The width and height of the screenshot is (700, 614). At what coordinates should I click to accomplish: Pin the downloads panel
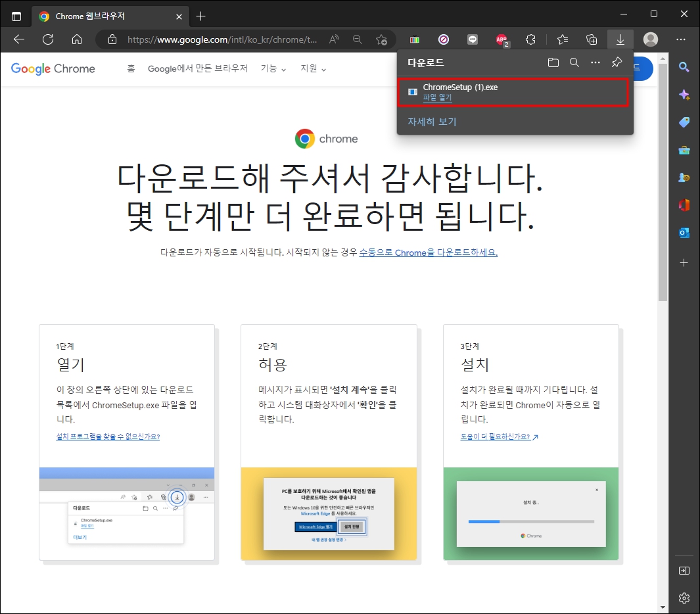(617, 62)
